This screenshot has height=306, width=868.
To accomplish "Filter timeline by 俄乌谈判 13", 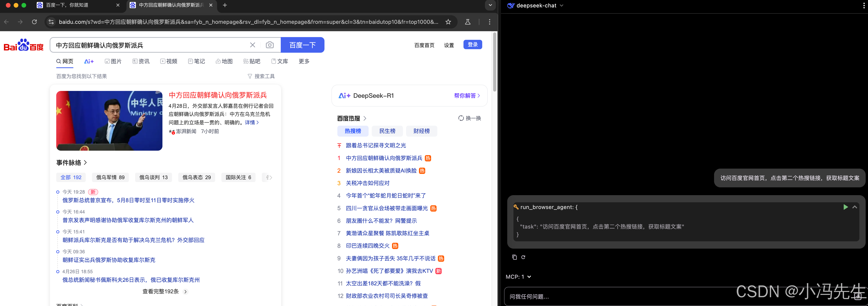I will tap(153, 177).
